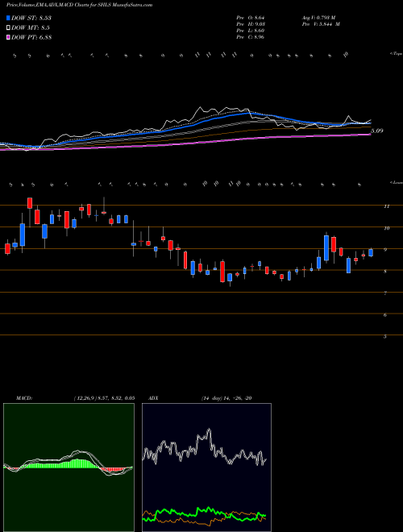Click the white DOW MT legend swatch
403x532 pixels.
[8, 28]
